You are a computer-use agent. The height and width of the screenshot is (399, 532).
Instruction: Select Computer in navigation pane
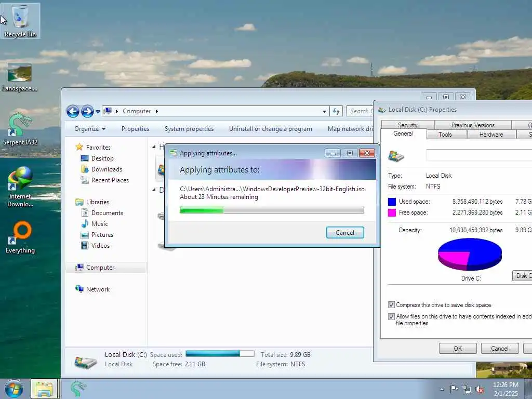tap(100, 268)
